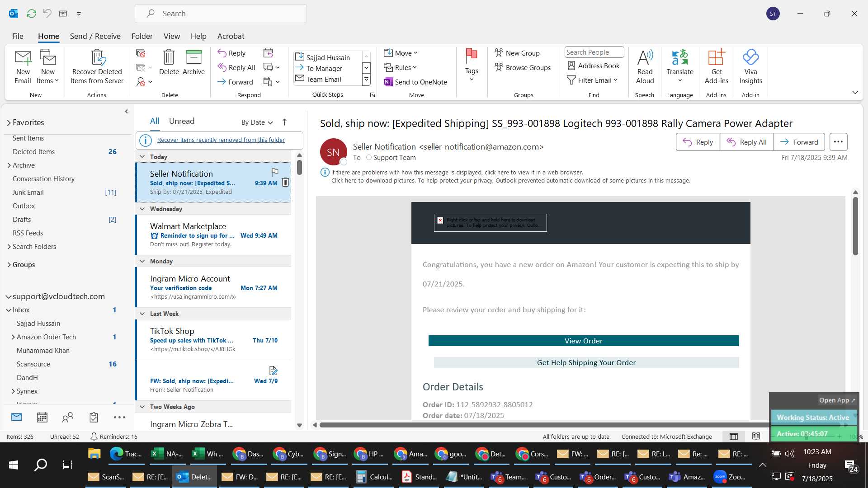The width and height of the screenshot is (868, 488).
Task: Click the Undo icon in title bar
Action: 47,14
